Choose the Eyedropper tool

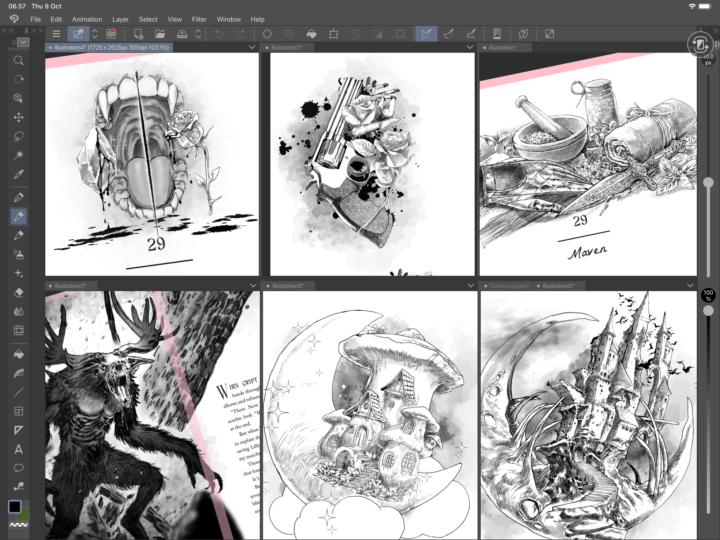coord(19,174)
